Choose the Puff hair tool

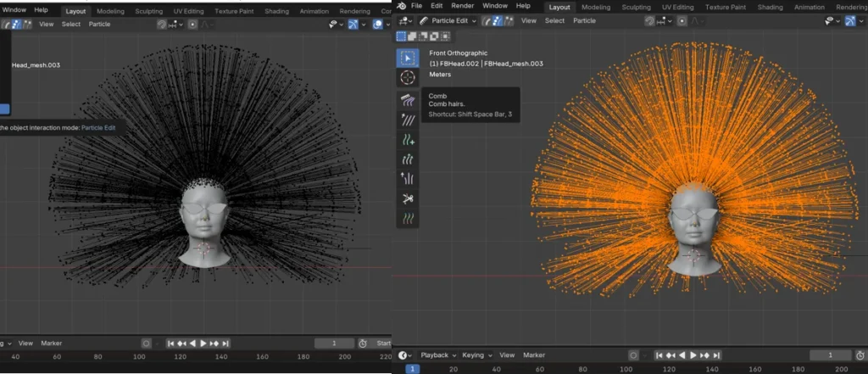(x=408, y=178)
